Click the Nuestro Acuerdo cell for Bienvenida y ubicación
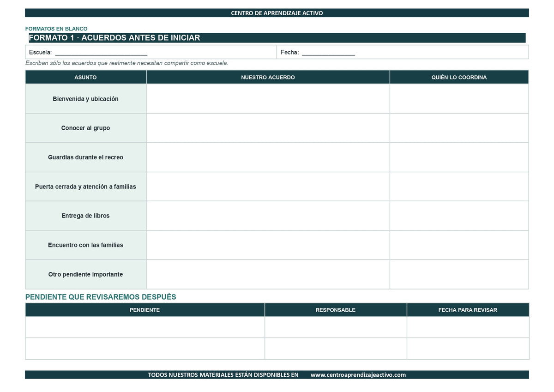 [x=268, y=99]
